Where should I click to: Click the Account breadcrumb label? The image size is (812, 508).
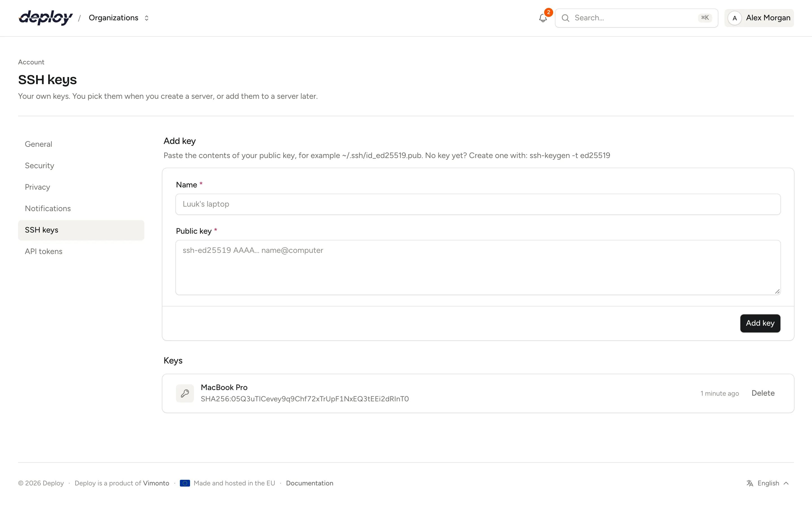(31, 62)
